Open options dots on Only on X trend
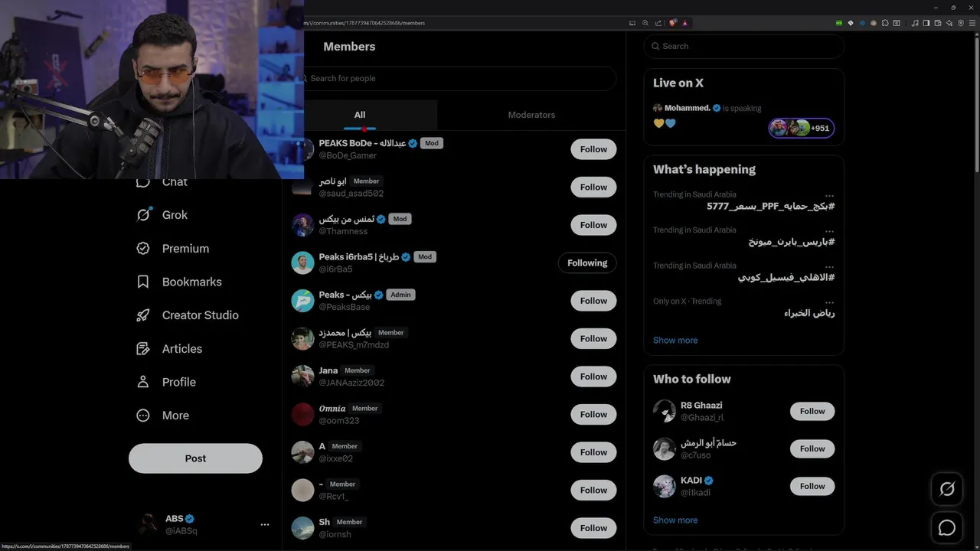Image resolution: width=980 pixels, height=551 pixels. [829, 302]
